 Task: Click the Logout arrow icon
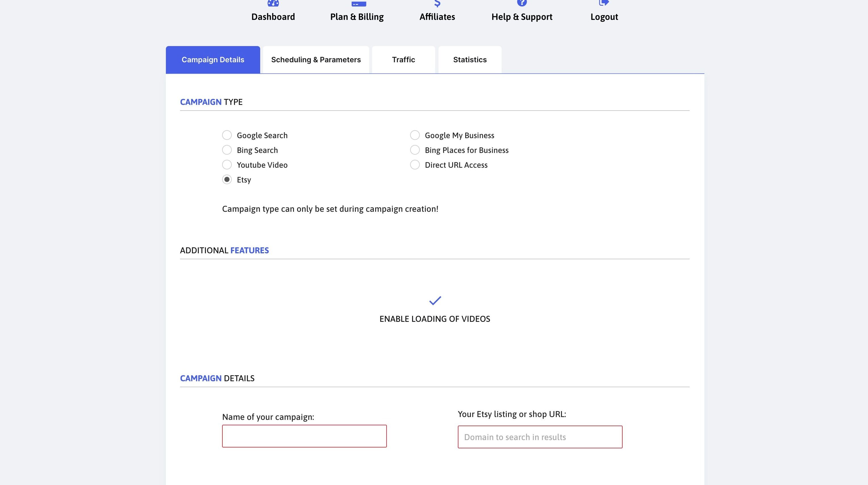pos(604,3)
